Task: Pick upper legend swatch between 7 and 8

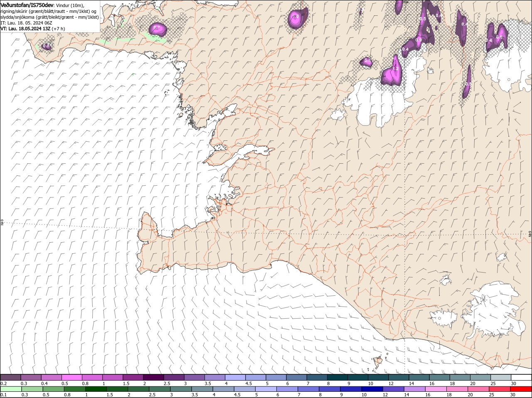Action: [x=317, y=377]
